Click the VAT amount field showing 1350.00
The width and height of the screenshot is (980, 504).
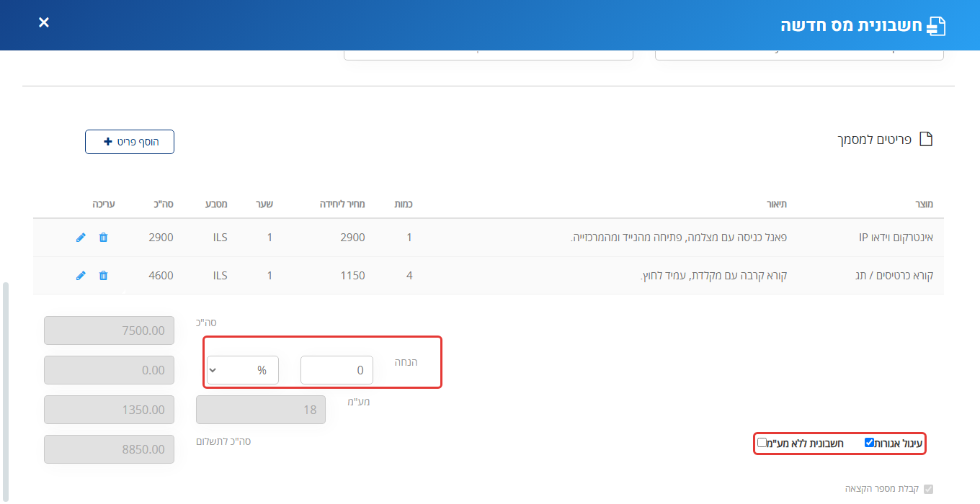tap(109, 410)
